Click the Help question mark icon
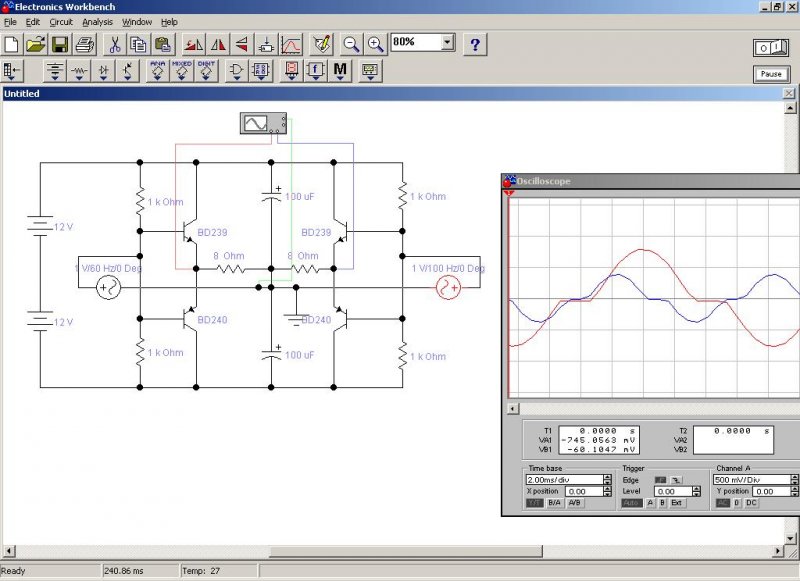800x581 pixels. tap(475, 45)
